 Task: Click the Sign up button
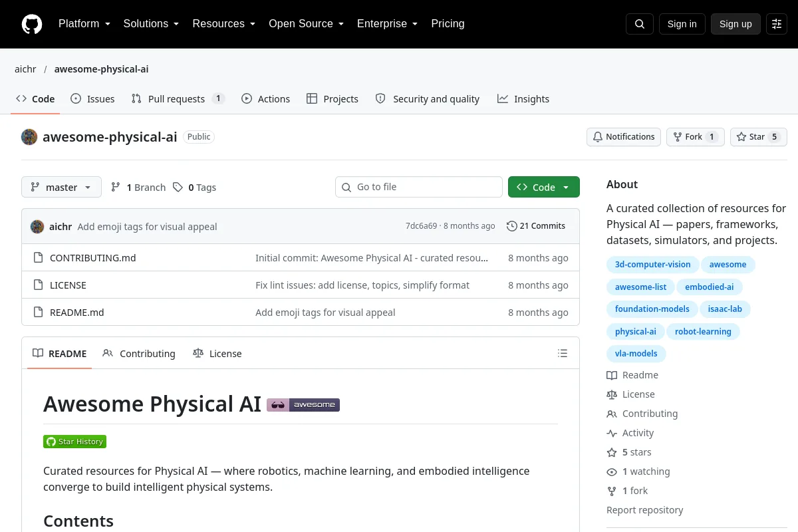[x=735, y=24]
